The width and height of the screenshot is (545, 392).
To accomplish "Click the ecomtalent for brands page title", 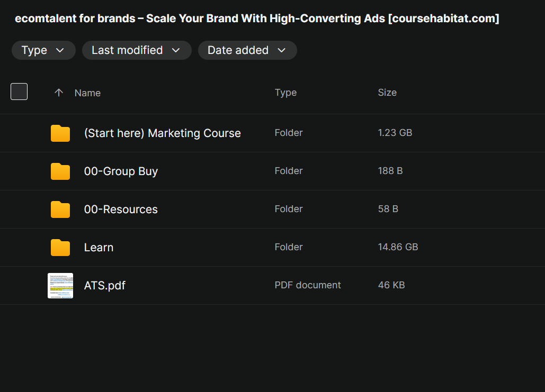I will click(x=257, y=19).
